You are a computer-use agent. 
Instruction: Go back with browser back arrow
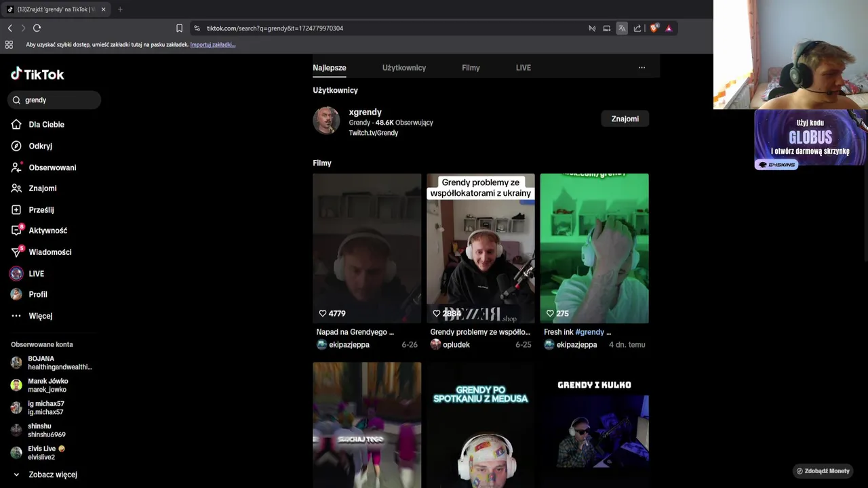pos(9,28)
